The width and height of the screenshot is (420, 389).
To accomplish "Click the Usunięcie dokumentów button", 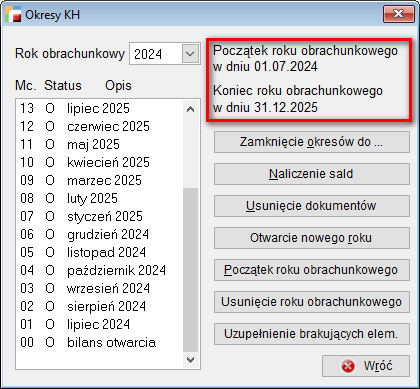I will coord(312,206).
